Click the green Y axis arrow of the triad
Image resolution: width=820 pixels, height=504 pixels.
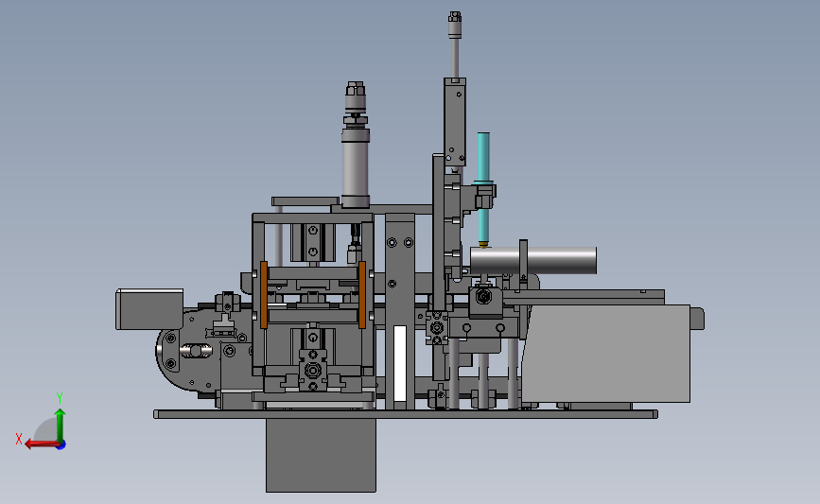(61, 425)
